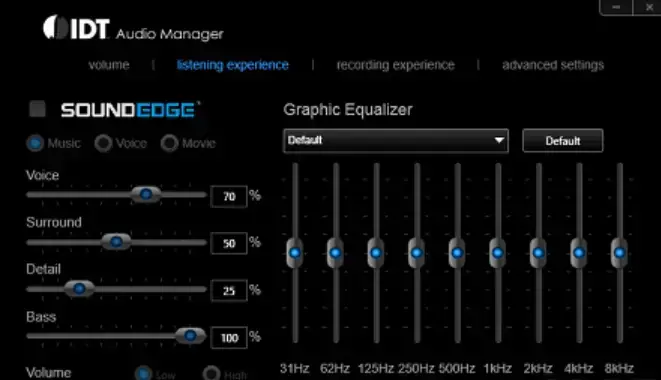Choose the High volume radio button
Viewport: 661px width, 380px height.
click(x=212, y=373)
